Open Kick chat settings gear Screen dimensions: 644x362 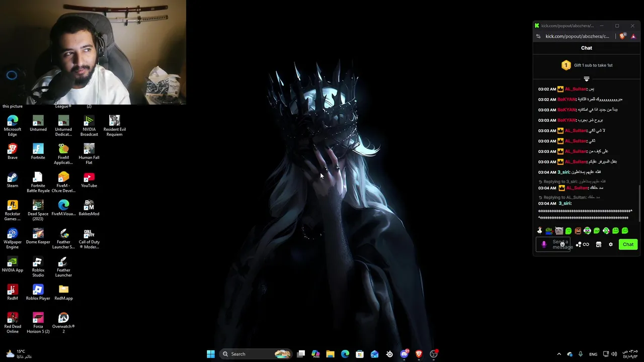click(x=611, y=244)
